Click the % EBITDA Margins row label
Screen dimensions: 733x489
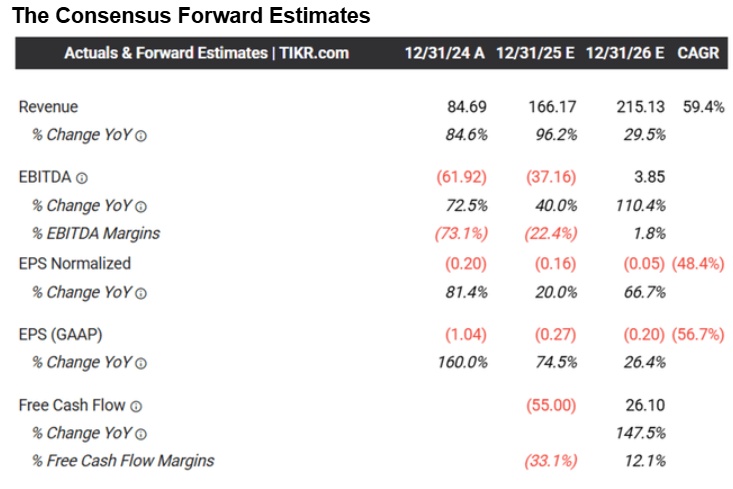coord(96,234)
